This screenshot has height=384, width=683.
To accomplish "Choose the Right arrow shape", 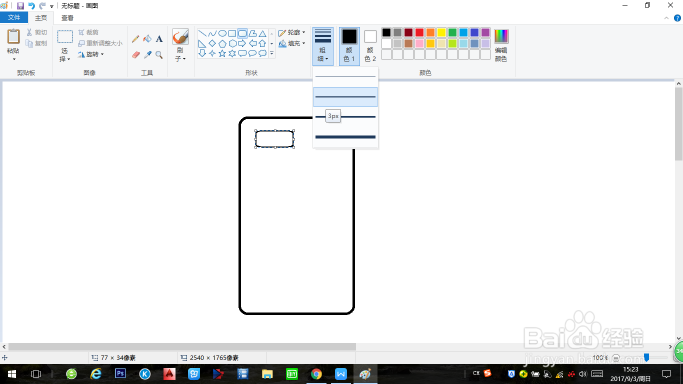I will click(242, 44).
